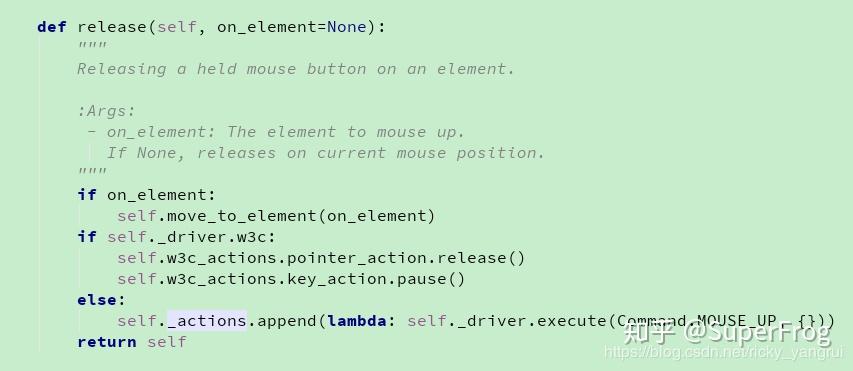Click key_action.pause() call
The height and width of the screenshot is (371, 853).
(376, 279)
